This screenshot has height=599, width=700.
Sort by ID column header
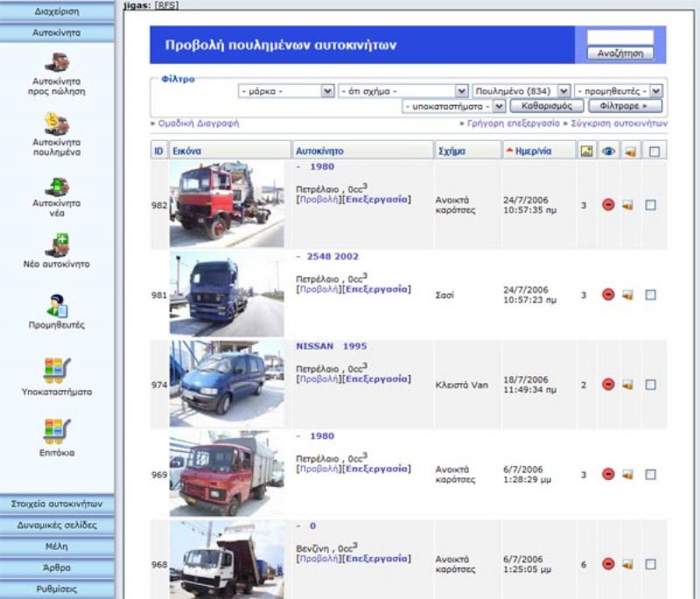158,151
